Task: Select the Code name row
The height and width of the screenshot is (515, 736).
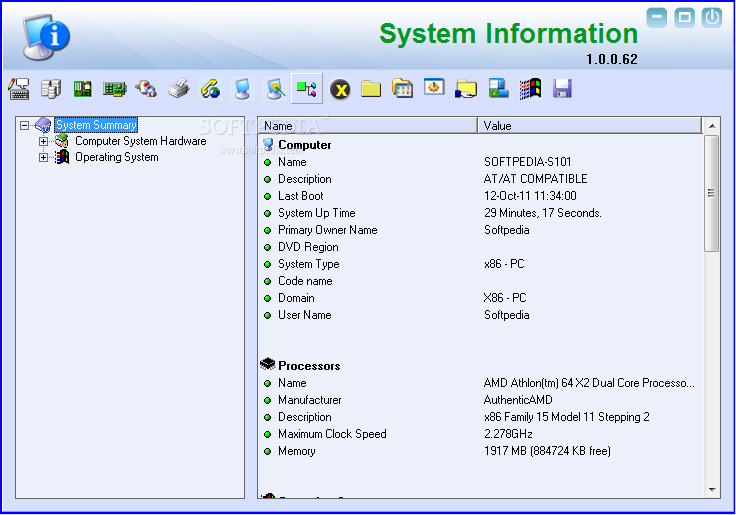Action: coord(481,281)
